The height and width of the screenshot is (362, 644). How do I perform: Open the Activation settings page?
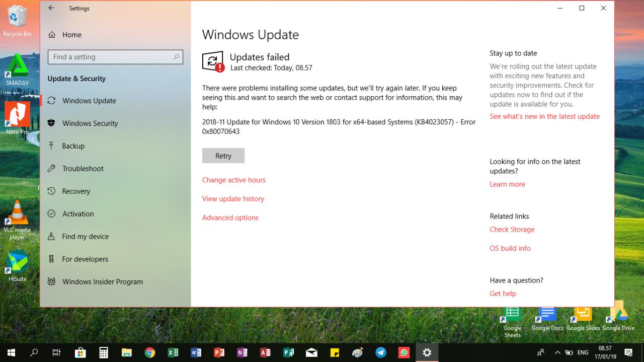pyautogui.click(x=115, y=214)
